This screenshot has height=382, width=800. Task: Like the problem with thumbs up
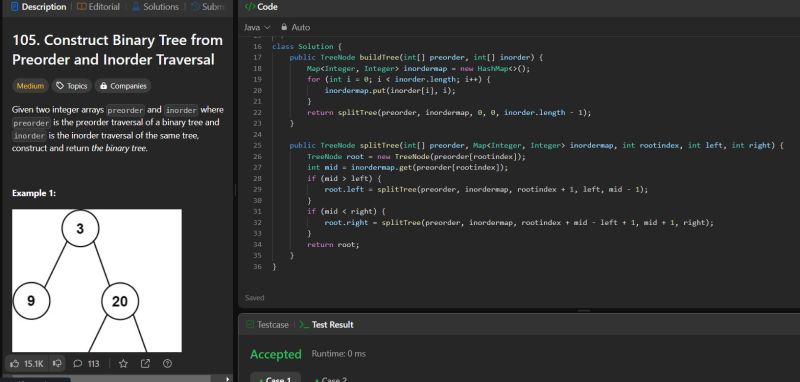pyautogui.click(x=28, y=364)
